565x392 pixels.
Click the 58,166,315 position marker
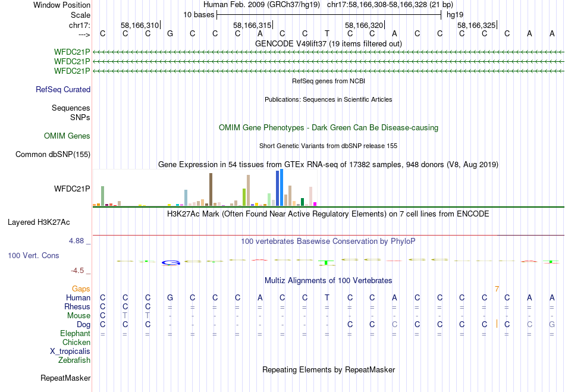(x=252, y=25)
